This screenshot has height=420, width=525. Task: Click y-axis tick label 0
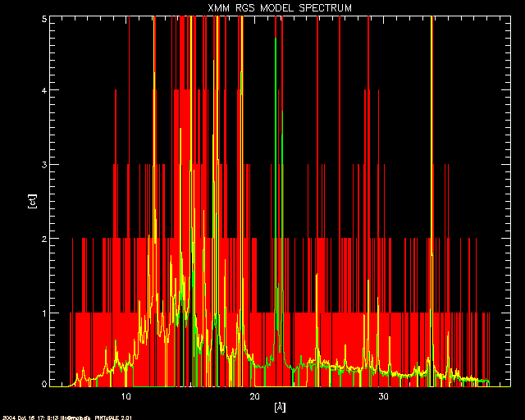43,383
